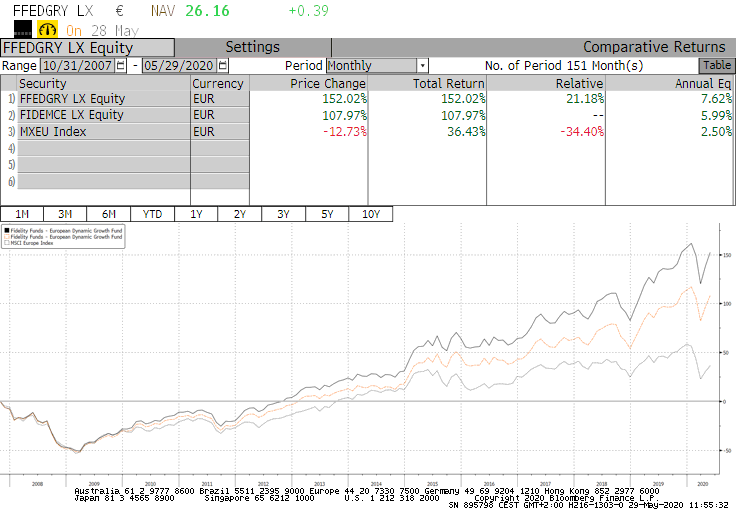Open the end date calendar picker
Screen dimensions: 736x530
coord(222,65)
